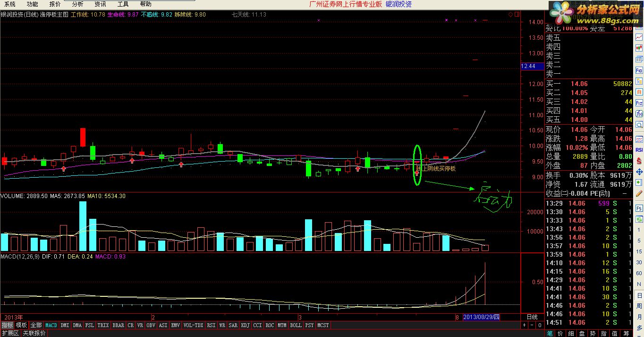Open the multi-window list icon in right toolbar
Image resolution: width=644 pixels, height=337 pixels.
point(639,59)
